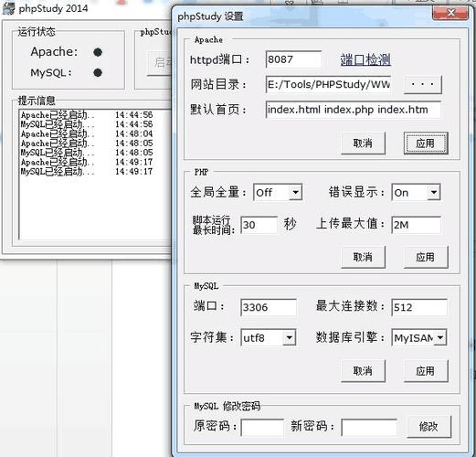476x457 pixels.
Task: Click the 新密码 input field
Action: 369,427
